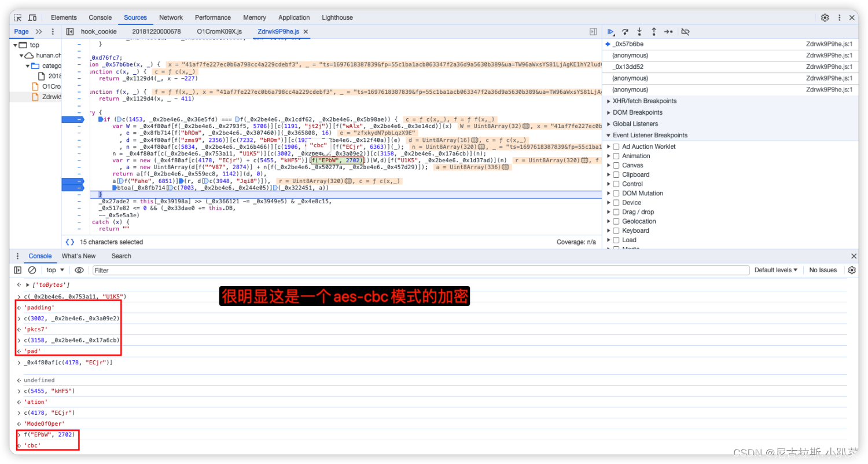Screen dimensions: 868x464
Task: Open DevTools settings gear icon
Action: coord(825,17)
